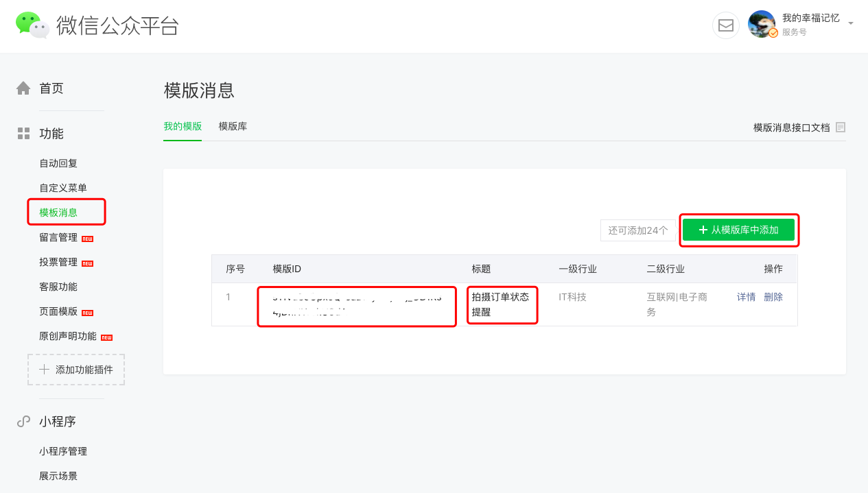Click 删除 to remove the template

point(772,296)
